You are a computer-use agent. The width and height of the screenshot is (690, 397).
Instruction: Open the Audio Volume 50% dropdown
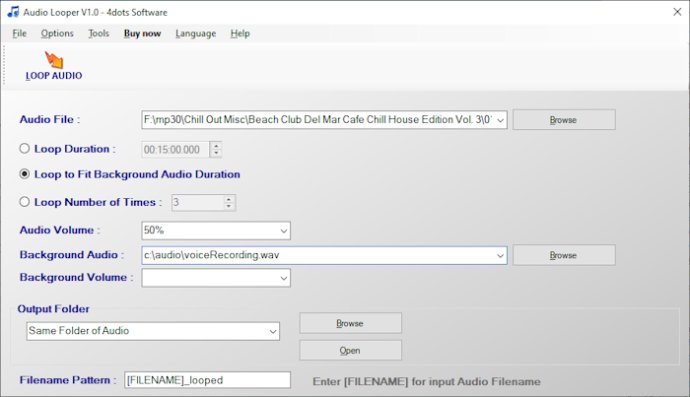[x=284, y=231]
